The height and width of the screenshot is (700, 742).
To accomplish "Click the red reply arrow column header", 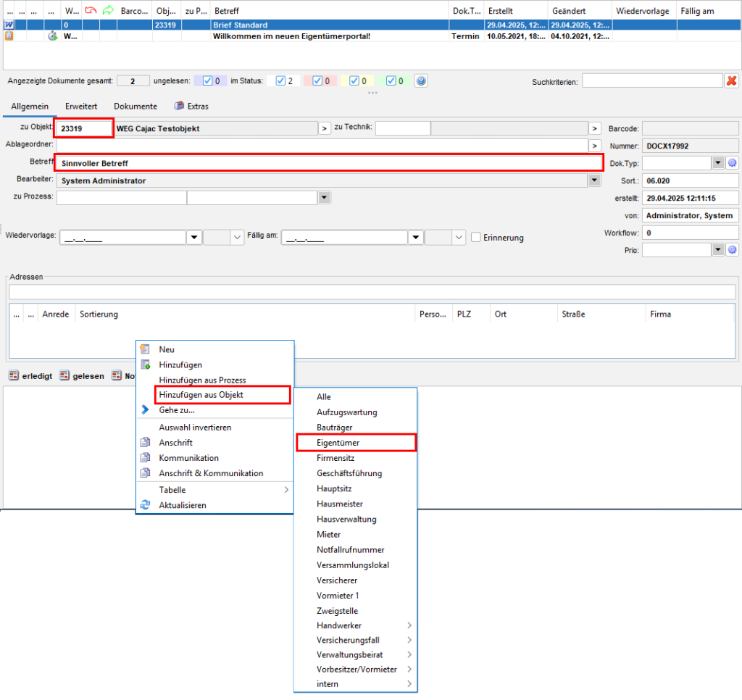I will click(x=91, y=11).
